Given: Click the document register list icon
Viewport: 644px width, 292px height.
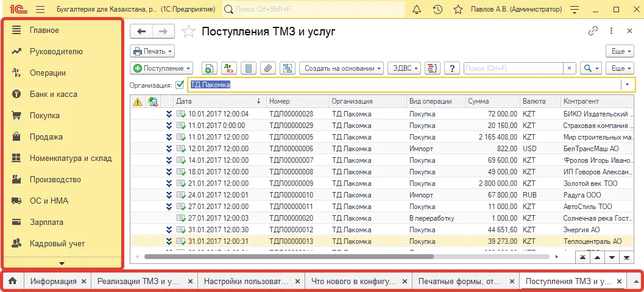Looking at the screenshot, I should (x=249, y=69).
